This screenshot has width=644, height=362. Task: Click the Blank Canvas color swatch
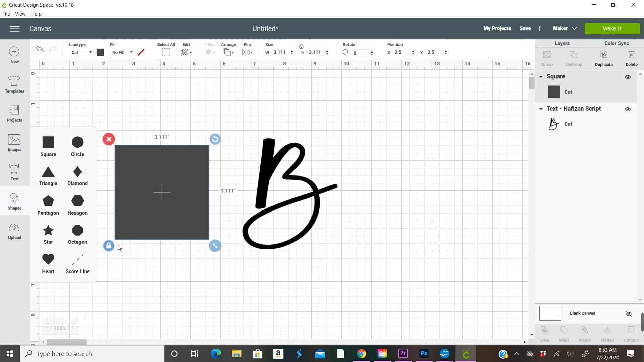coord(550,313)
